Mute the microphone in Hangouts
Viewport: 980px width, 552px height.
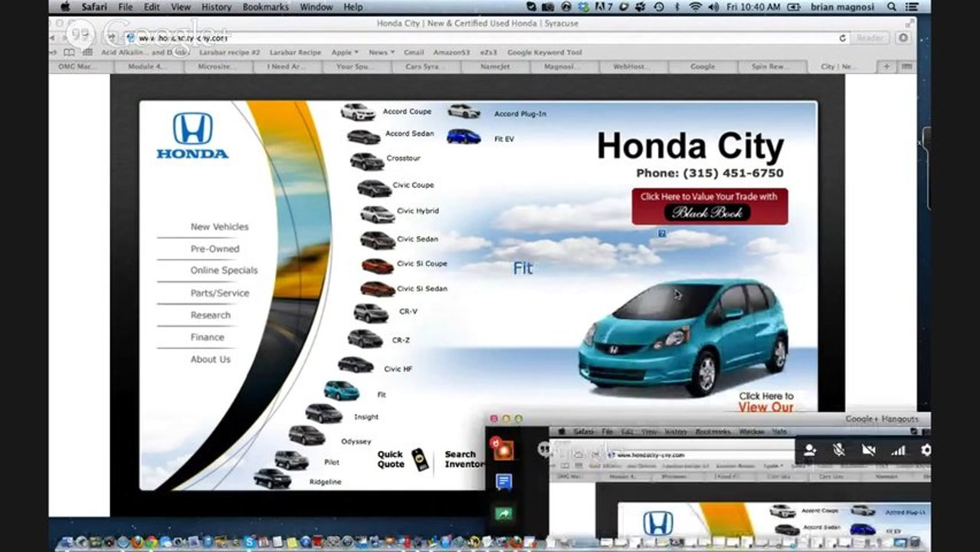tap(839, 450)
